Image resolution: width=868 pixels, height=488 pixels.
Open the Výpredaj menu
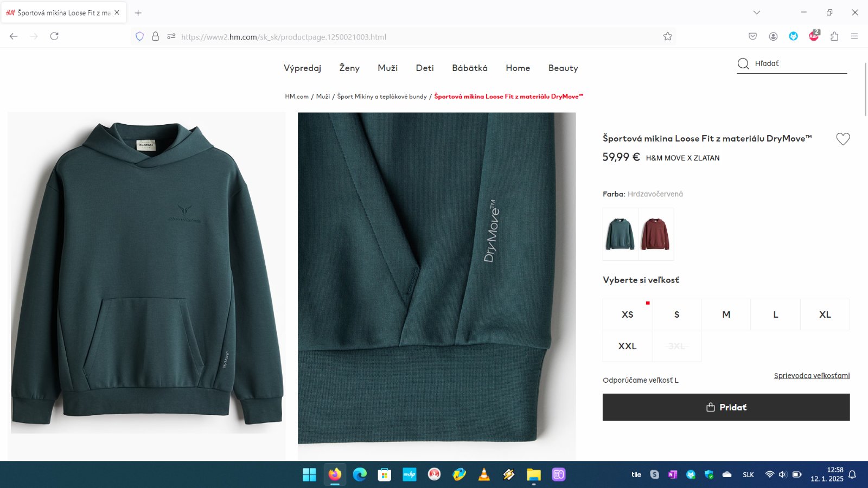click(302, 68)
